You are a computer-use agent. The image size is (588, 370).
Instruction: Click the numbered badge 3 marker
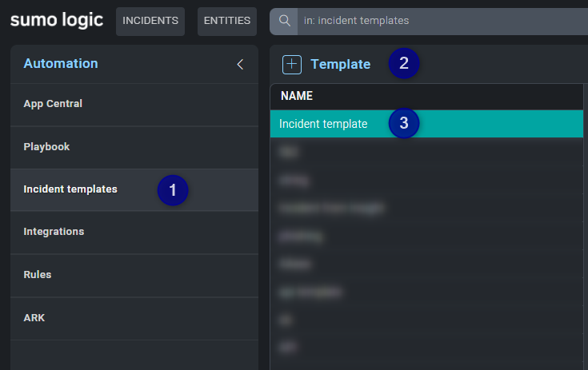pos(403,123)
